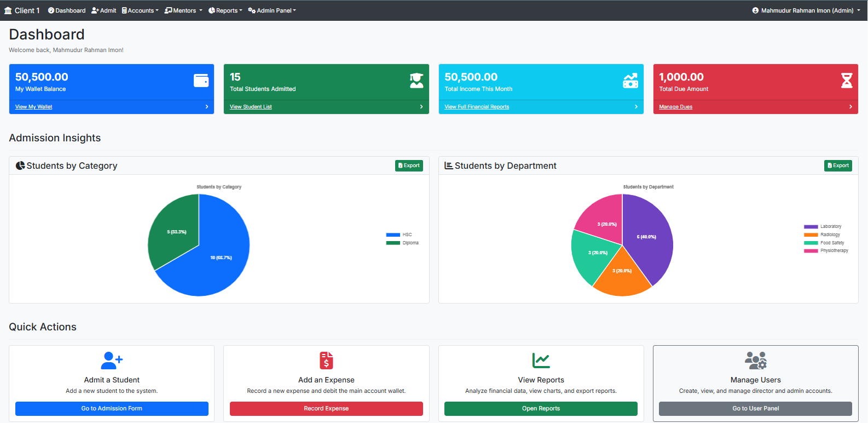Go to Dashboard in the navigation bar
The width and height of the screenshot is (868, 423).
click(67, 10)
